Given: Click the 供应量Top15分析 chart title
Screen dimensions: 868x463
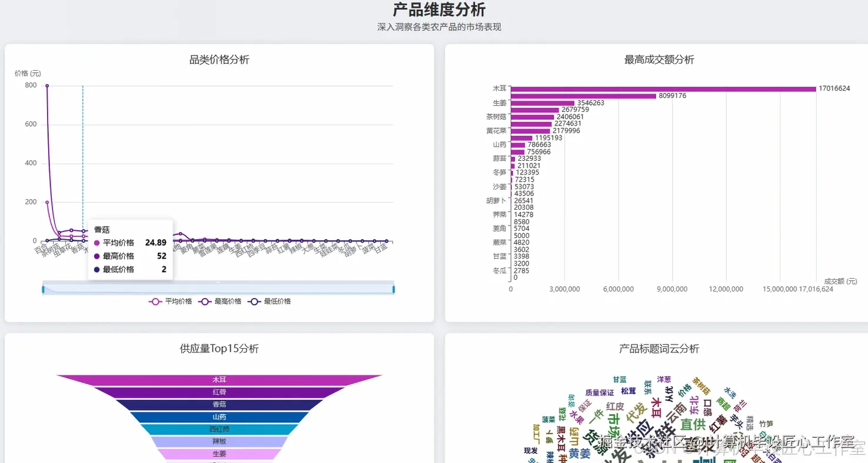Looking at the screenshot, I should [219, 349].
